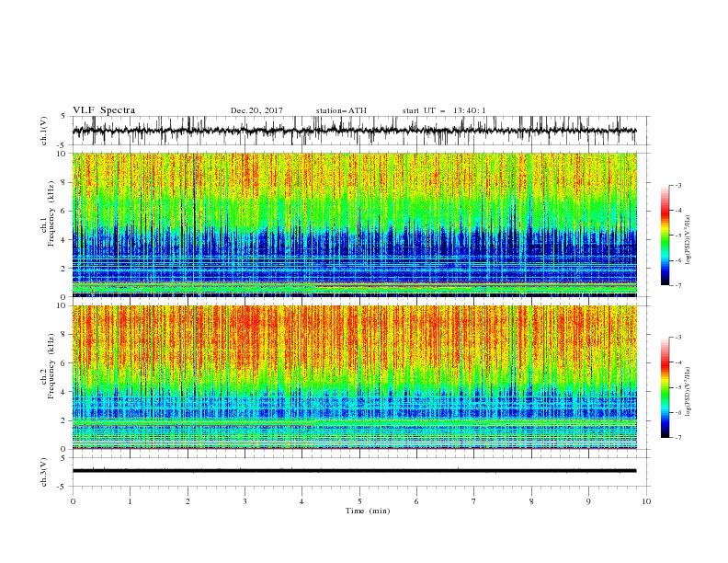The image size is (728, 563).
Task: Click the "-3" label on the ch.1 colorbar
Action: 678,185
